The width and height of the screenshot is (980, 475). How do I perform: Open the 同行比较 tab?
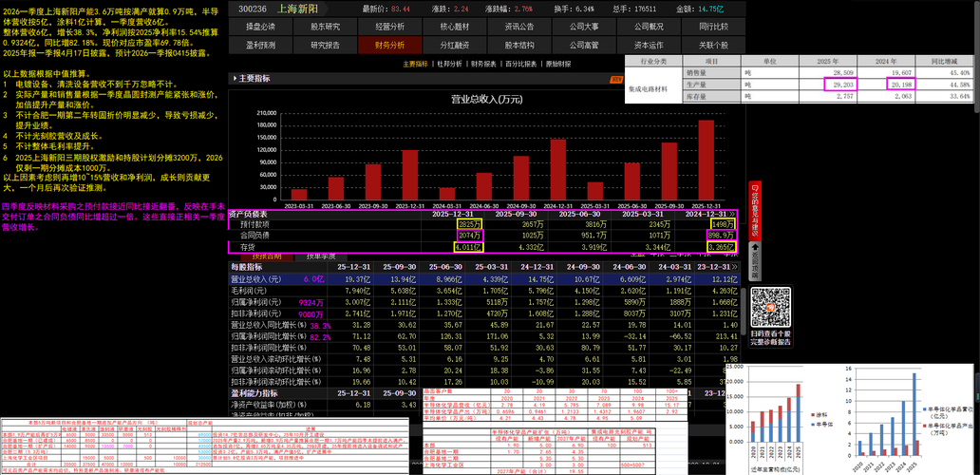pyautogui.click(x=713, y=27)
